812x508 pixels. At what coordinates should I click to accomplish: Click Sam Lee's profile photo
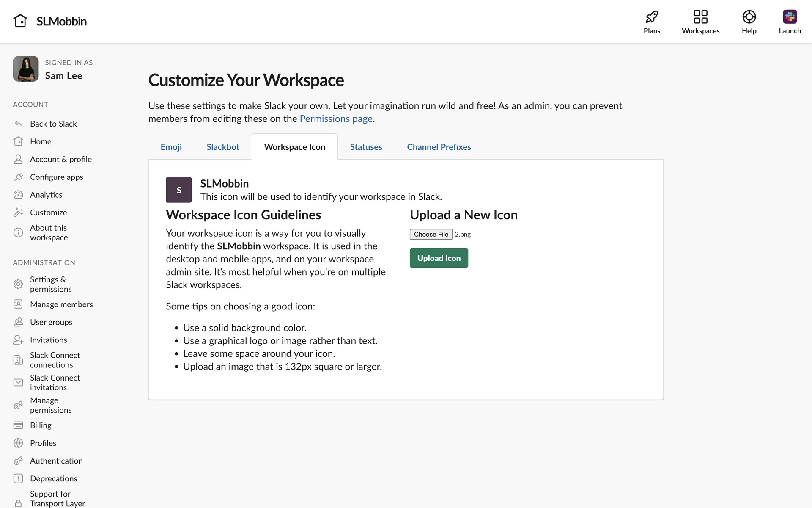point(26,69)
